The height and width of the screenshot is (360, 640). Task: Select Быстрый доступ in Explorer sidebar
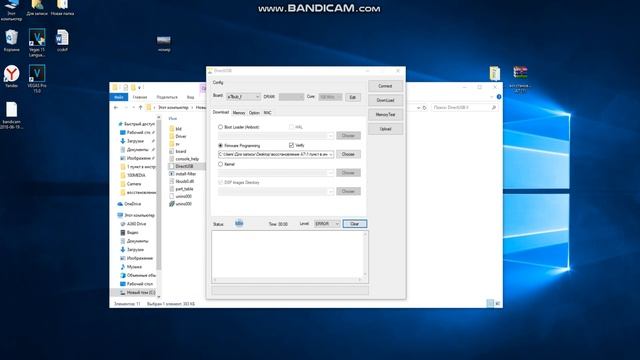[x=136, y=124]
